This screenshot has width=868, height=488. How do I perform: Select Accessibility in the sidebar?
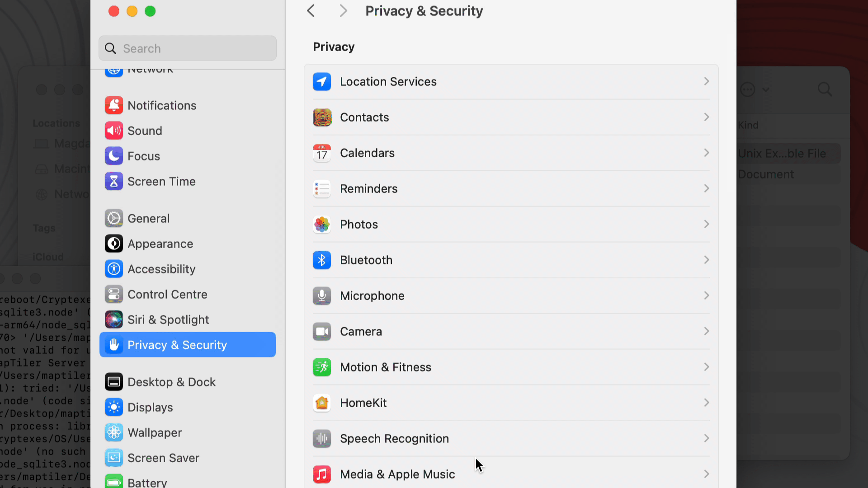point(161,269)
